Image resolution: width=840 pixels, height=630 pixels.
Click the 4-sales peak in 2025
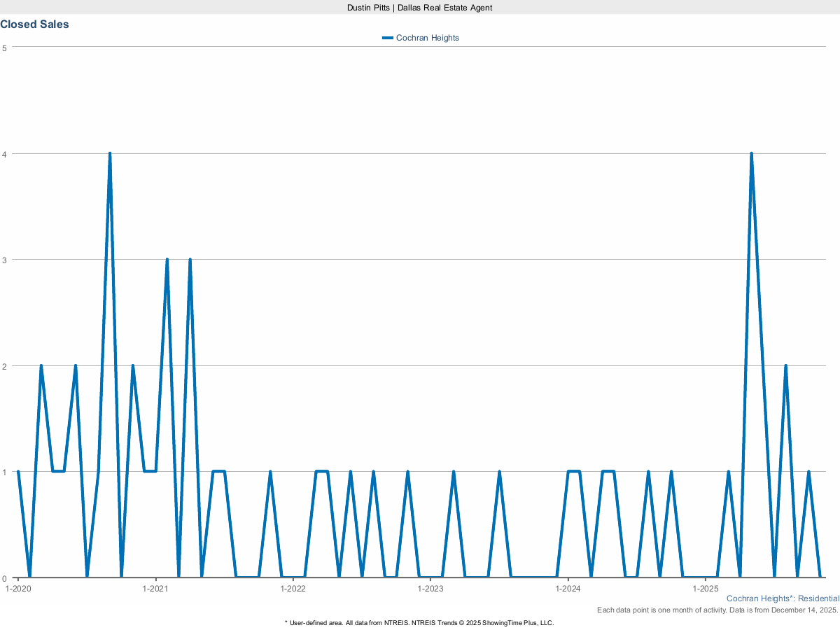(751, 153)
